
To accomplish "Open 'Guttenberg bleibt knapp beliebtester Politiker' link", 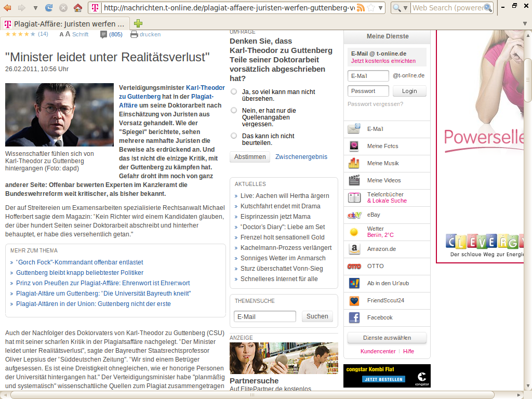I will point(79,273).
